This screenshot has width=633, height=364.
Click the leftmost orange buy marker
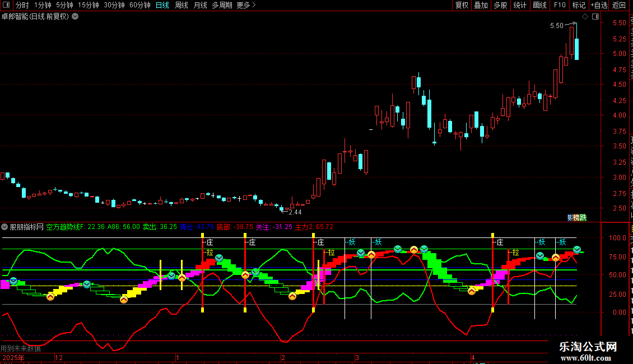tap(50, 297)
